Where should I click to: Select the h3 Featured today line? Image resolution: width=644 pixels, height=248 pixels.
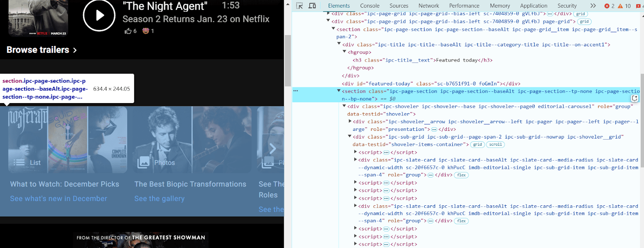point(423,60)
